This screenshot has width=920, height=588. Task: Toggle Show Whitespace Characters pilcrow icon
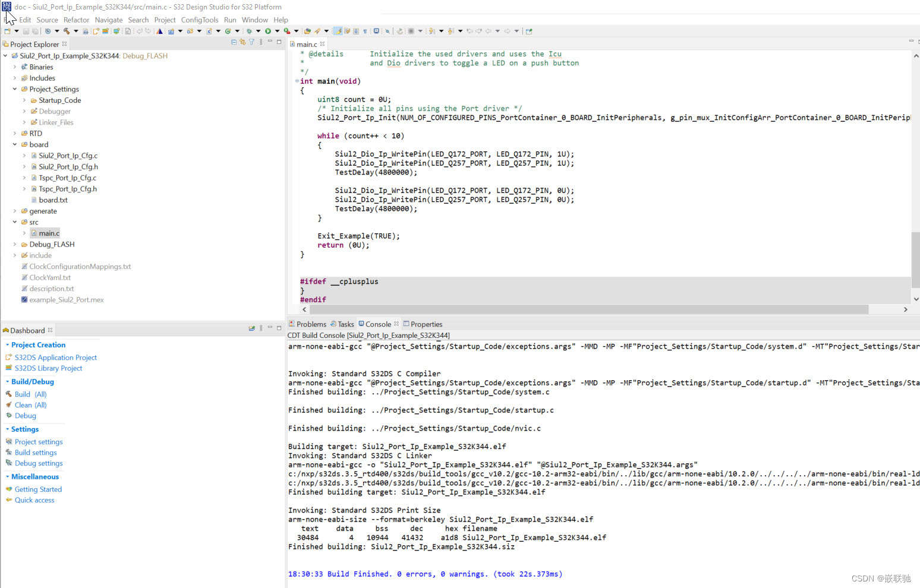(365, 31)
